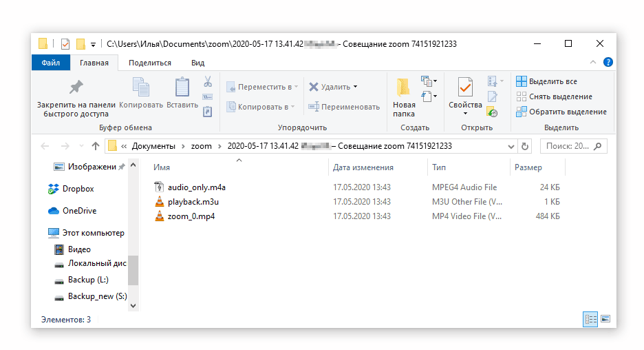Viewport: 644px width, 350px height.
Task: Click the Удалить delete button
Action: click(x=333, y=87)
